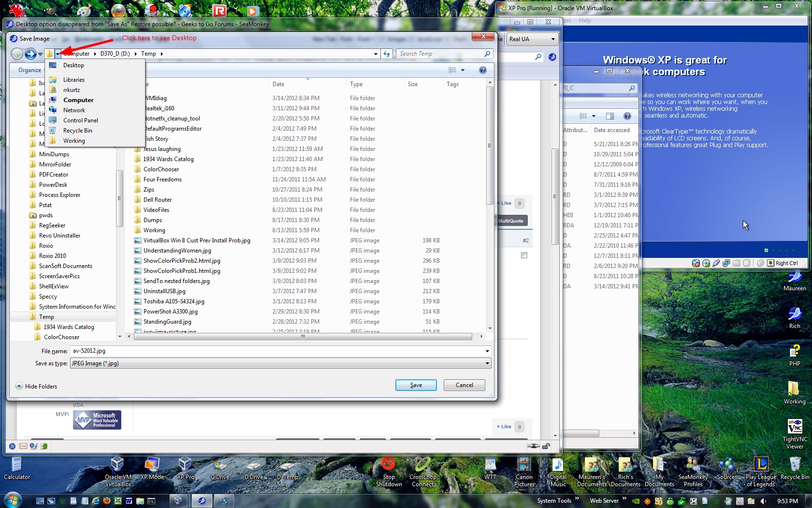Open Maureen desktop shortcut
Viewport: 812px width, 508px height.
795,282
